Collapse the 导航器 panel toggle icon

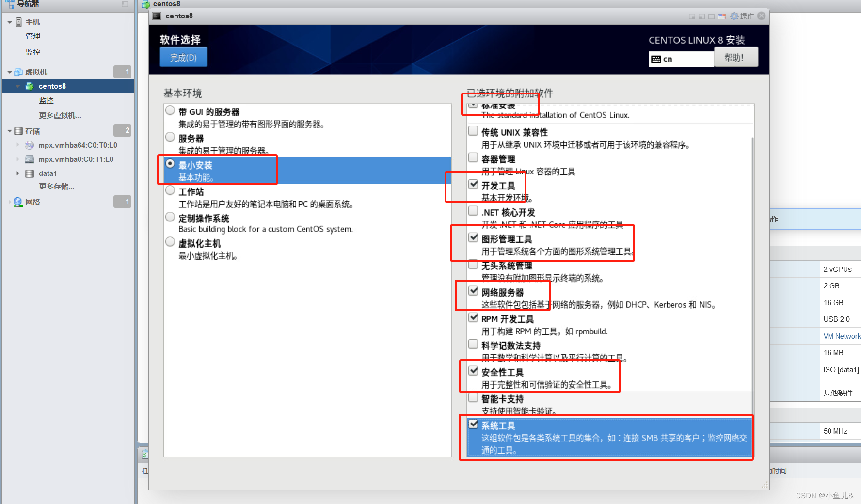pos(125,4)
